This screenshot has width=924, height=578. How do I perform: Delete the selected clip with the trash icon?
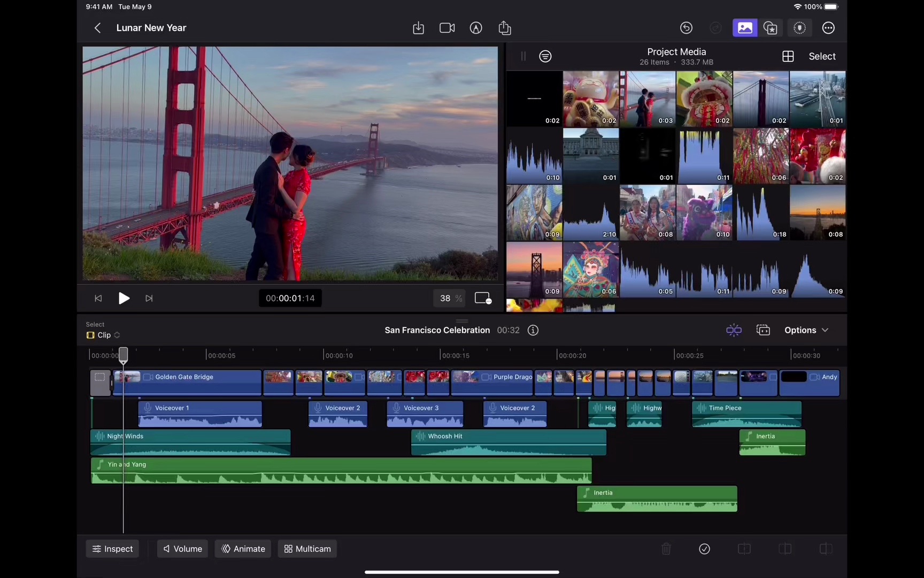tap(666, 549)
